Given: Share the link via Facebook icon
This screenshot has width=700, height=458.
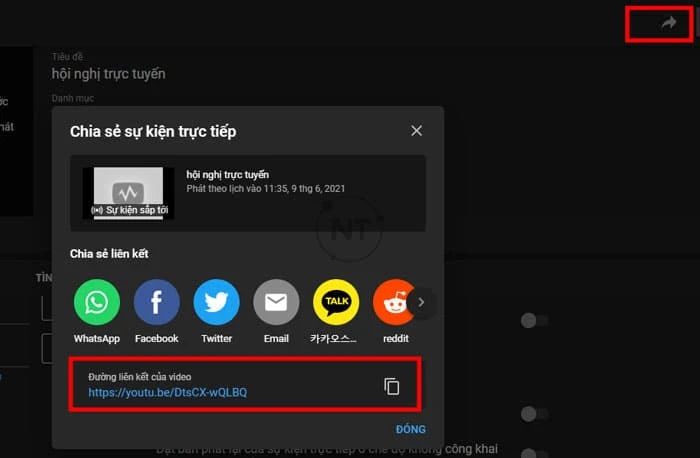Looking at the screenshot, I should (157, 302).
